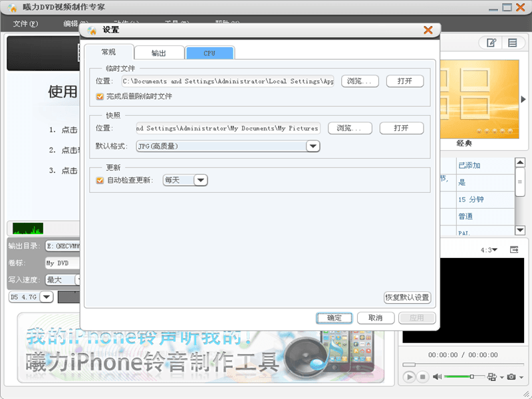This screenshot has width=532, height=399.
Task: Click the 已添加 property cell
Action: tap(485, 166)
